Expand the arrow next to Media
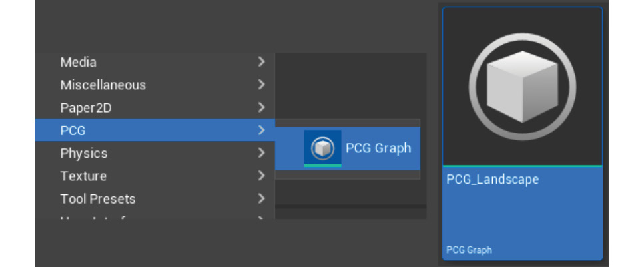The width and height of the screenshot is (644, 267). (261, 62)
